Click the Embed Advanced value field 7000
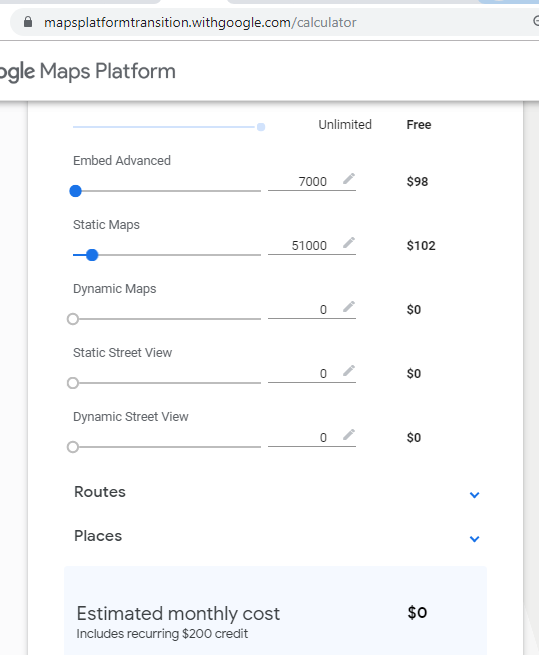The width and height of the screenshot is (539, 655). pyautogui.click(x=312, y=182)
